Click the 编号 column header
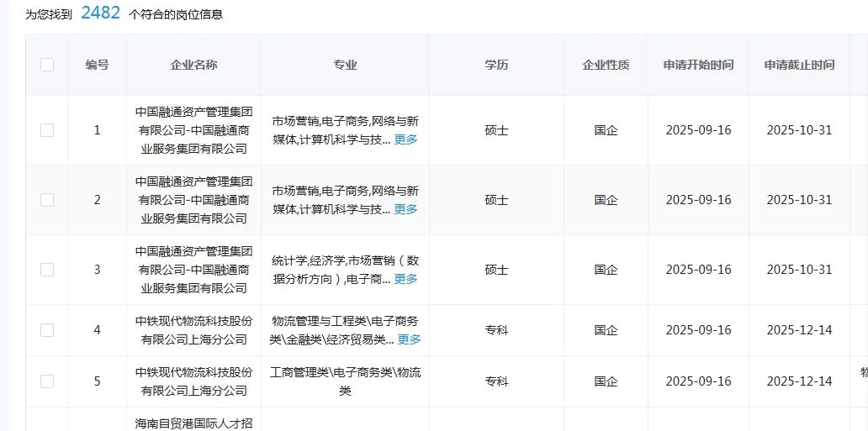Screen dimensions: 868x431 pos(97,65)
